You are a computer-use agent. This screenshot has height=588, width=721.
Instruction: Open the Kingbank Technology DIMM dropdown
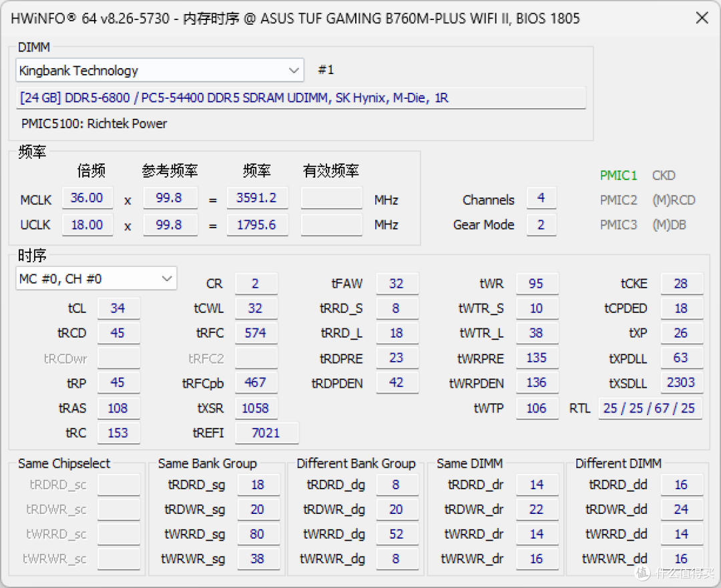pos(160,70)
